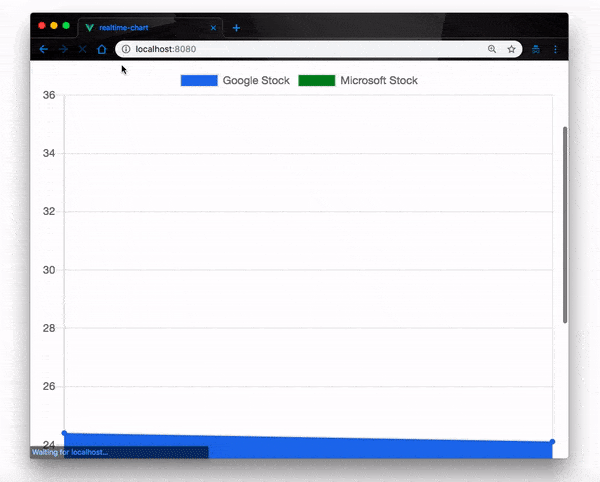
Task: Click the 'Waiting for localhost...' status text
Action: click(x=70, y=452)
